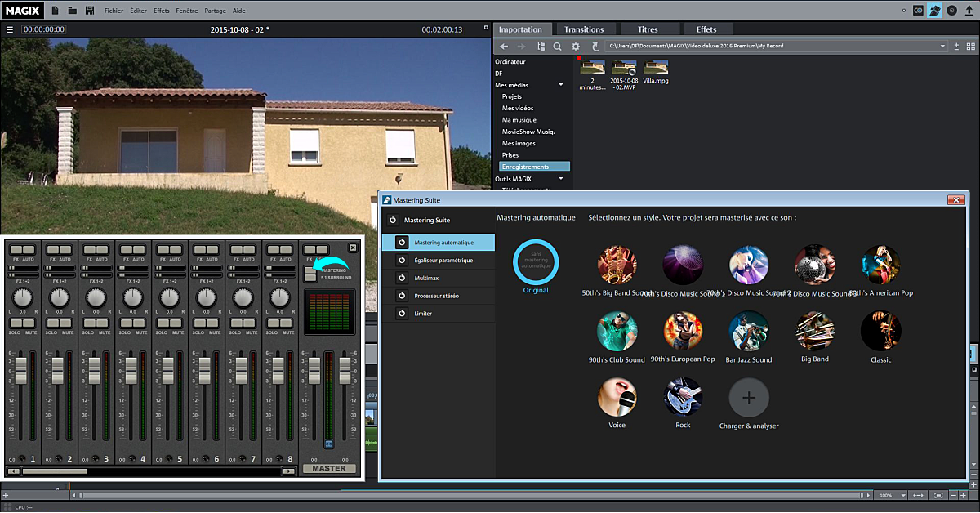Toggle the Limiter power switch

tap(401, 314)
